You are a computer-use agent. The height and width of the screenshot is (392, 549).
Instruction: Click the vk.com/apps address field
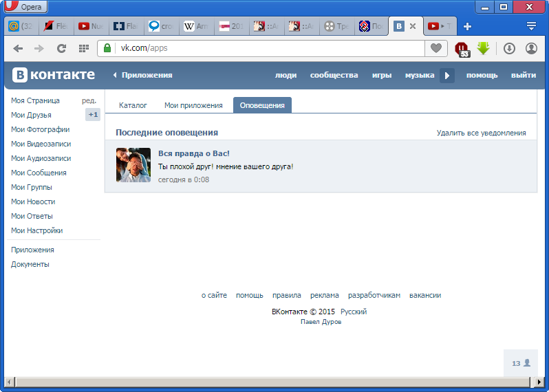pos(261,48)
